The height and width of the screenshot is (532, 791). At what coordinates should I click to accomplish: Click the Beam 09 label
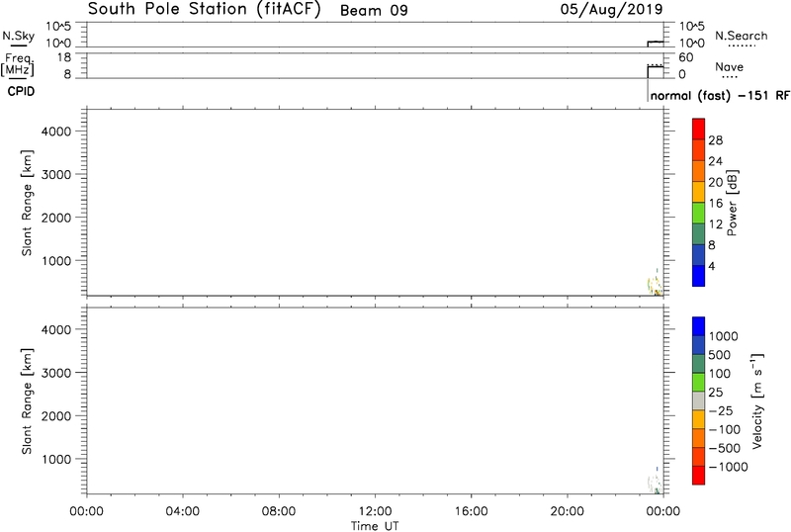click(374, 11)
